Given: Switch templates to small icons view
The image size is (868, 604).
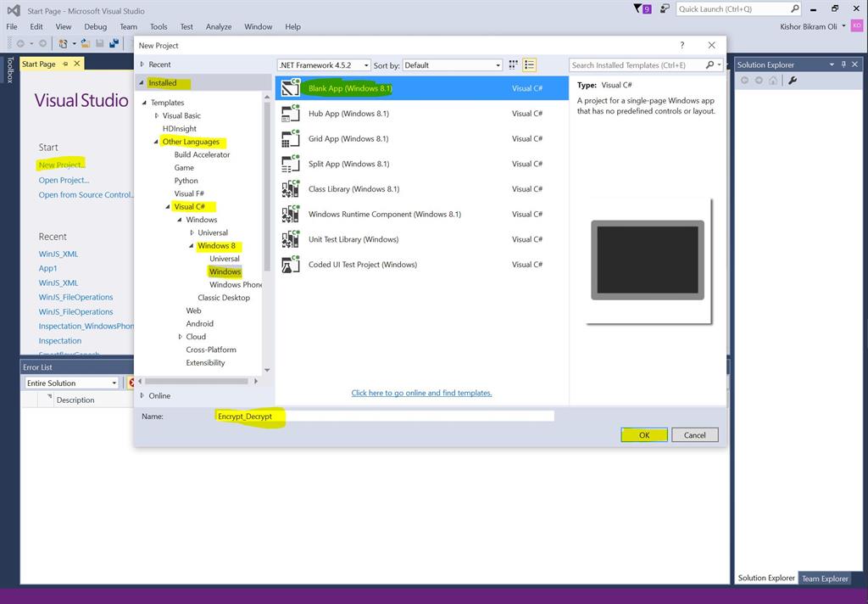Looking at the screenshot, I should (x=513, y=64).
